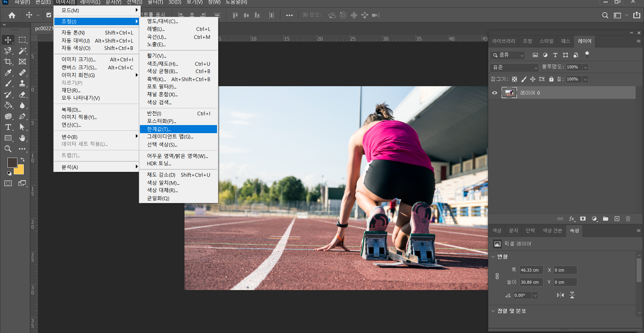644x333 pixels.
Task: Click the add layer mask icon
Action: (583, 219)
